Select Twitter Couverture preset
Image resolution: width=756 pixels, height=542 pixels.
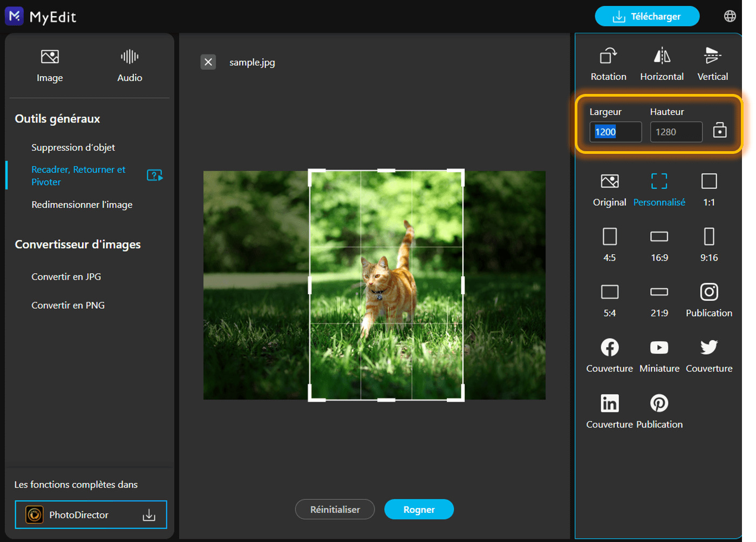(x=709, y=356)
